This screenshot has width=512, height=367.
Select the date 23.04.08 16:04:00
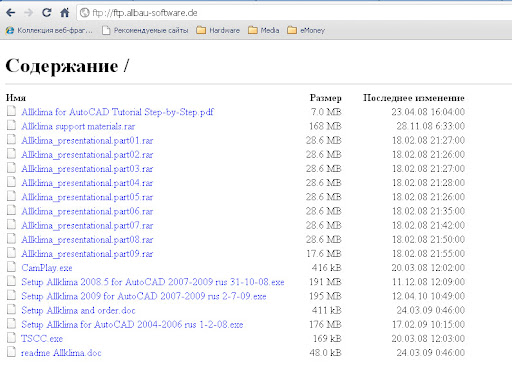(428, 112)
